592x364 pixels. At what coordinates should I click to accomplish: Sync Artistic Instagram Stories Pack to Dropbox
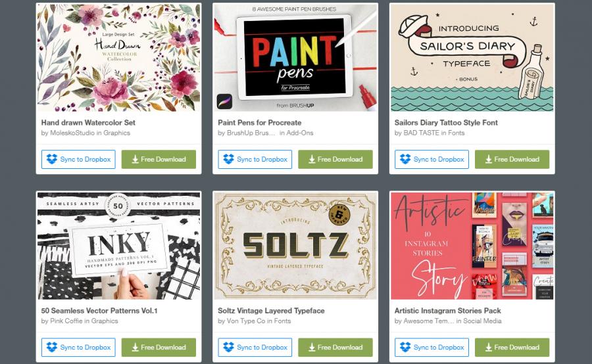pos(432,347)
